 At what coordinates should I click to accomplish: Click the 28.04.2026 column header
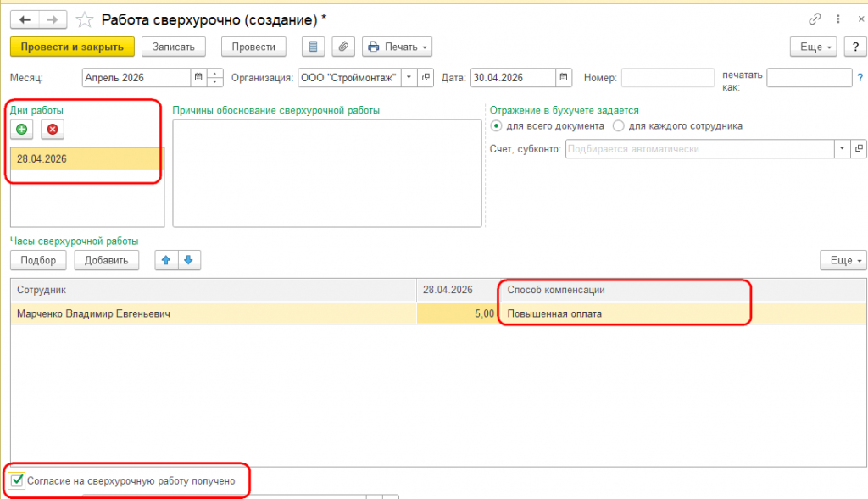click(457, 290)
